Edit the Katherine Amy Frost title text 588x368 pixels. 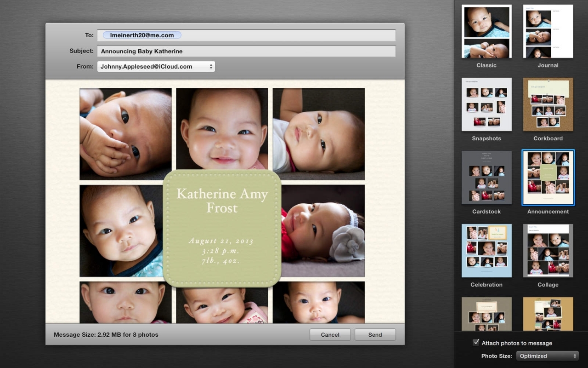click(222, 201)
